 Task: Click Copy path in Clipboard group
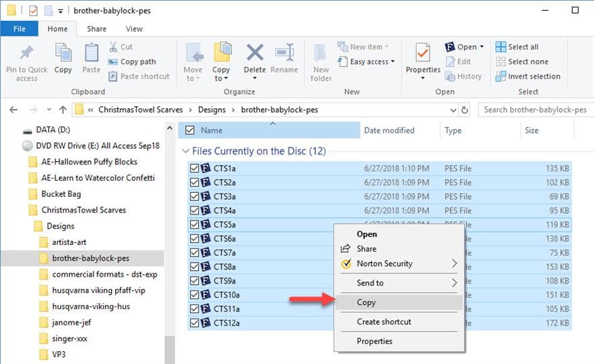tap(132, 62)
